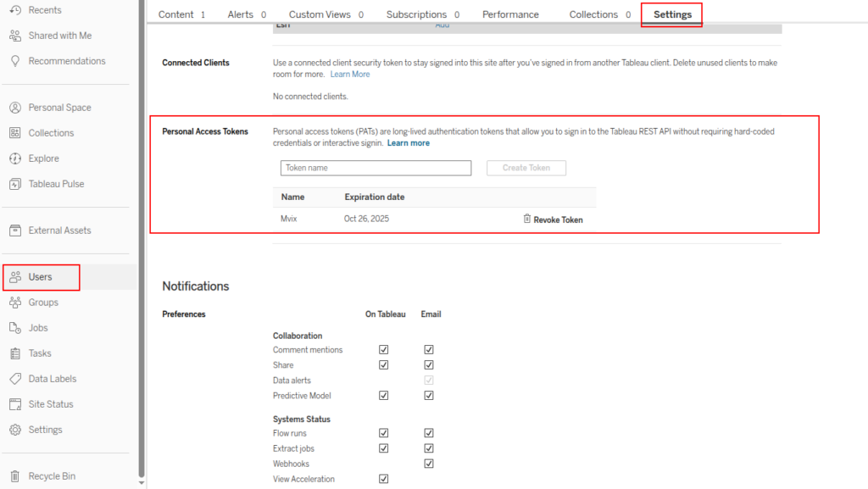
Task: Toggle Extract jobs On Tableau checkbox
Action: tap(384, 448)
